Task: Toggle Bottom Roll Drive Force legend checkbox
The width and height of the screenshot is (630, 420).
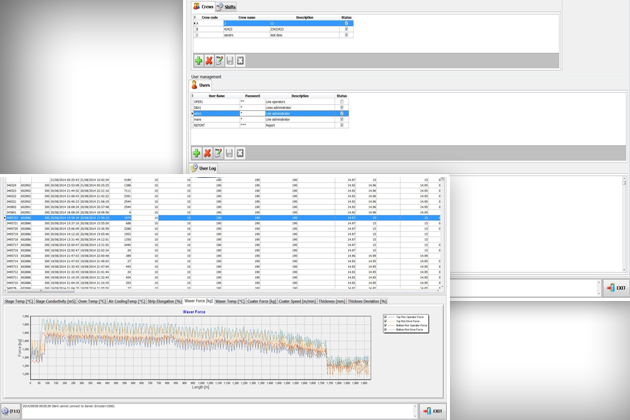Action: [x=386, y=329]
